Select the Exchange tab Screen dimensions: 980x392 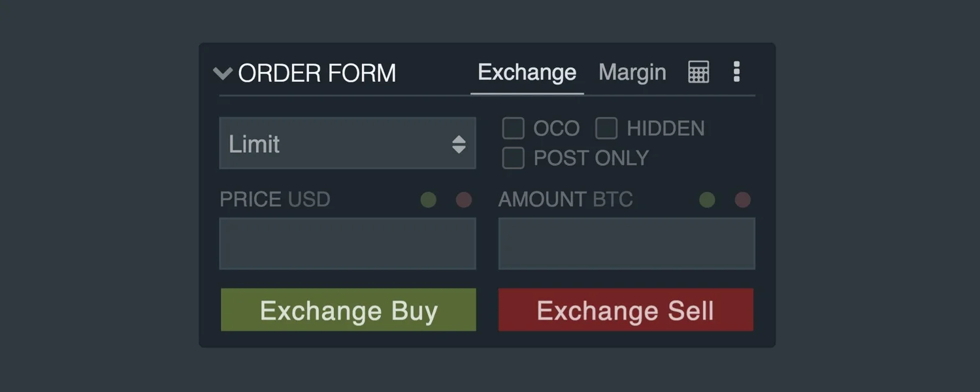pos(527,72)
